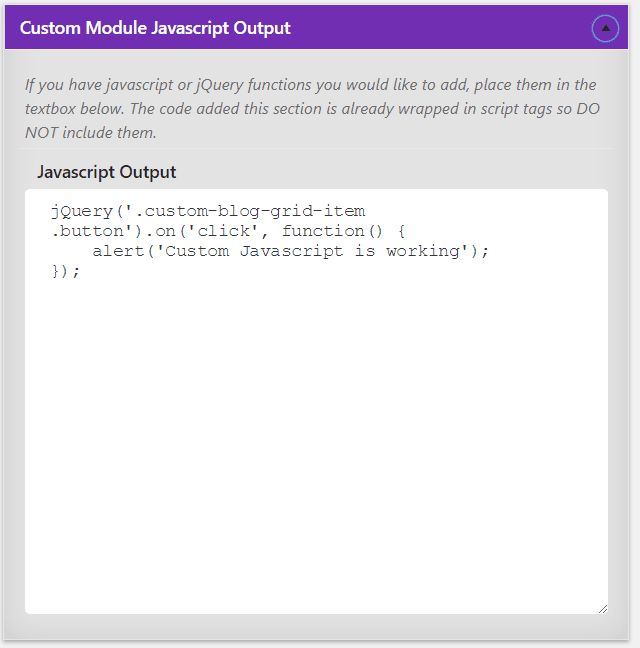640x648 pixels.
Task: Click the Javascript Output field label
Action: (x=107, y=172)
